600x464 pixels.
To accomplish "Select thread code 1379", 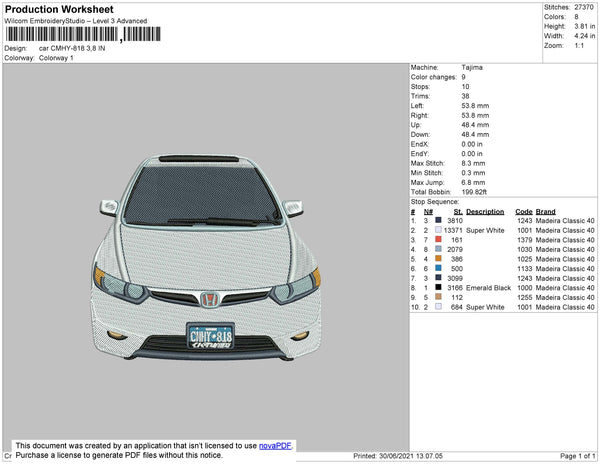I will (x=525, y=240).
